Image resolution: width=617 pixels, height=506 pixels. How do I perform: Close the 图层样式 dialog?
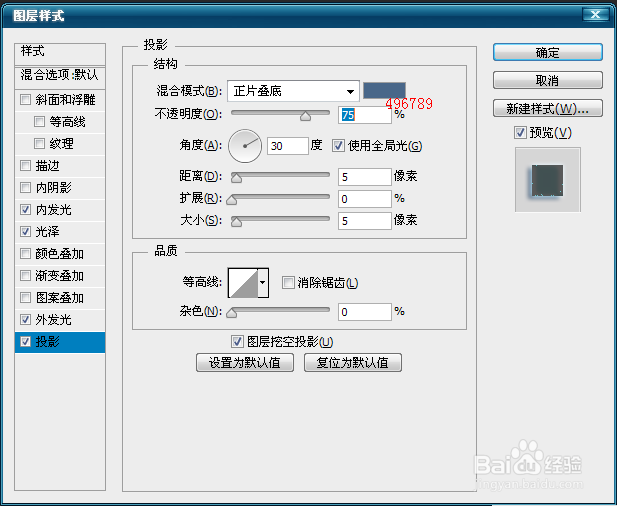(595, 15)
